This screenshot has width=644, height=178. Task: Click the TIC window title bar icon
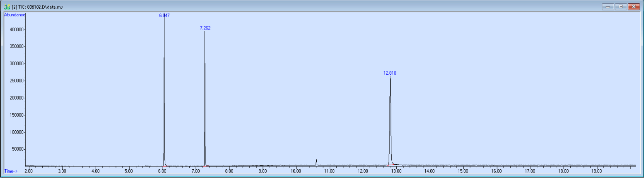7,7
